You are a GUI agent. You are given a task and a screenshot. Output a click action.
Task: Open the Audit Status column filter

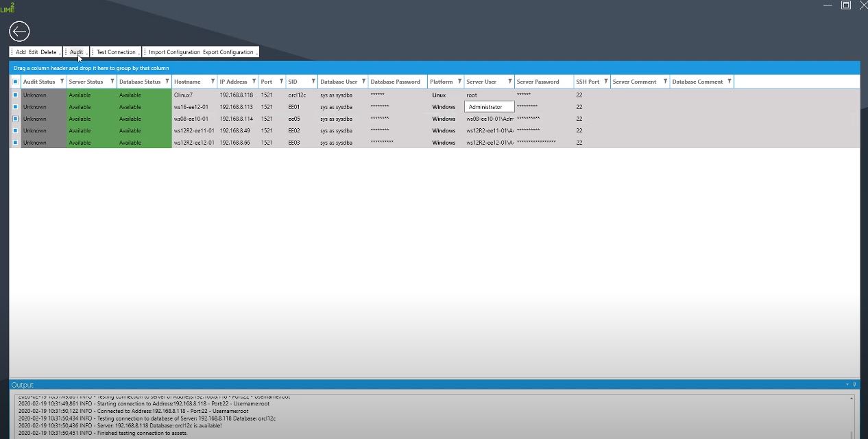(x=62, y=82)
